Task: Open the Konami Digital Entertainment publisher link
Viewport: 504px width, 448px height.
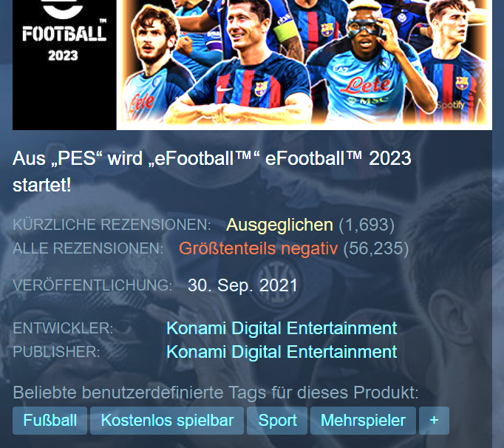Action: coord(282,352)
